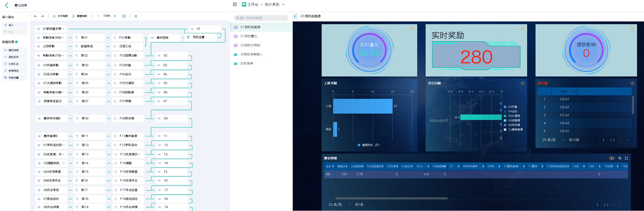644x211 pixels.
Task: Toggle the 09听评课 legend entry
Action: tap(512, 125)
